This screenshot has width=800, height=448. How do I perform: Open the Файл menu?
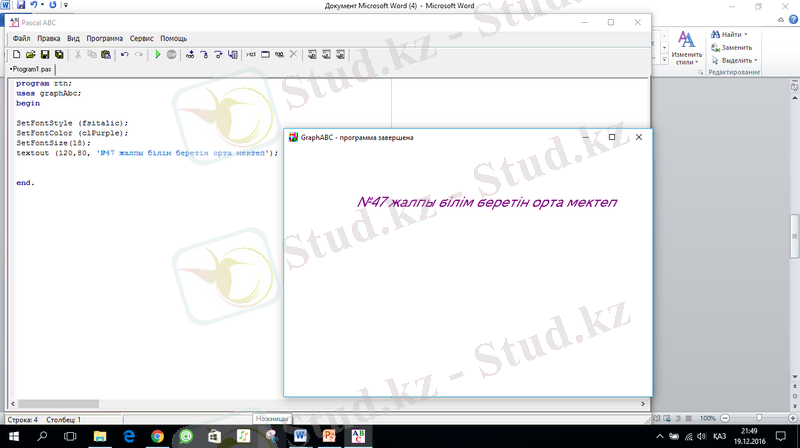click(x=21, y=38)
